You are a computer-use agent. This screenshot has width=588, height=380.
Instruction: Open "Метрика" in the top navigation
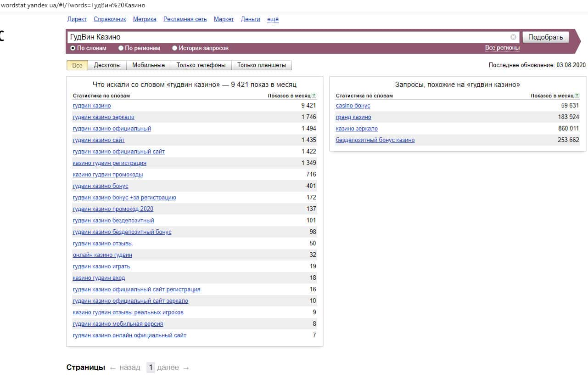tap(145, 19)
